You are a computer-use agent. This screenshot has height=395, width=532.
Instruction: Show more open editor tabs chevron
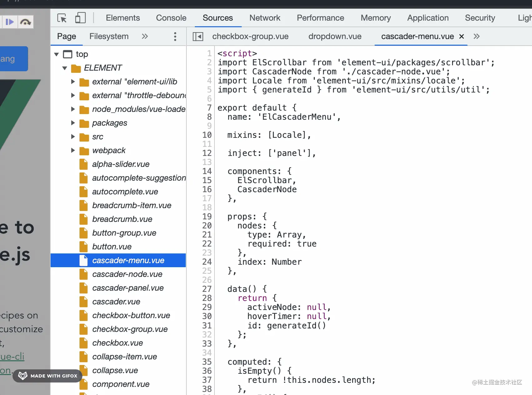pyautogui.click(x=476, y=36)
